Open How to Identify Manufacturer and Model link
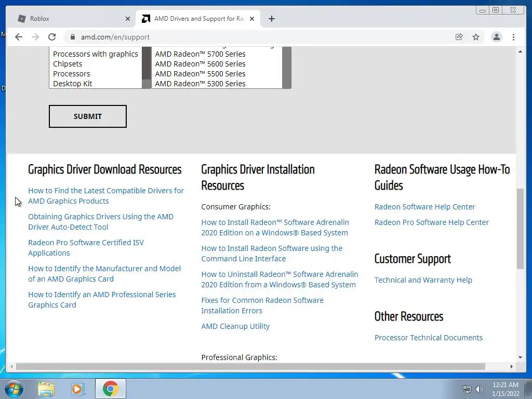532x399 pixels. pos(104,274)
